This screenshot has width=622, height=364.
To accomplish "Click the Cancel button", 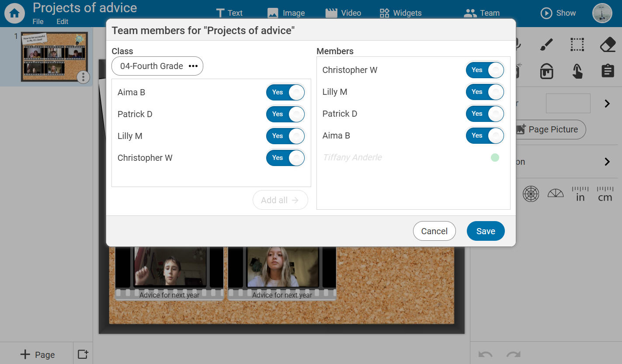I will tap(434, 231).
